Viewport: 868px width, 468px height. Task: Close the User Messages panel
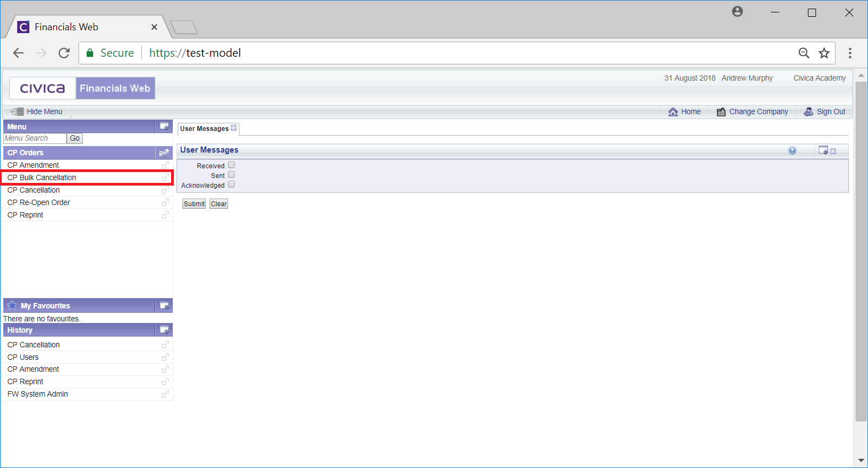coord(833,151)
